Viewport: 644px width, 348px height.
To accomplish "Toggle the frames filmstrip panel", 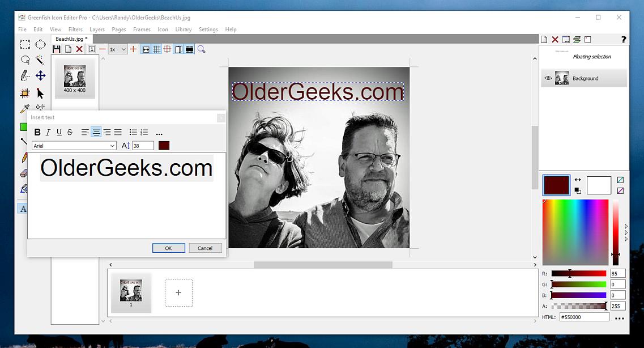I will [x=189, y=49].
